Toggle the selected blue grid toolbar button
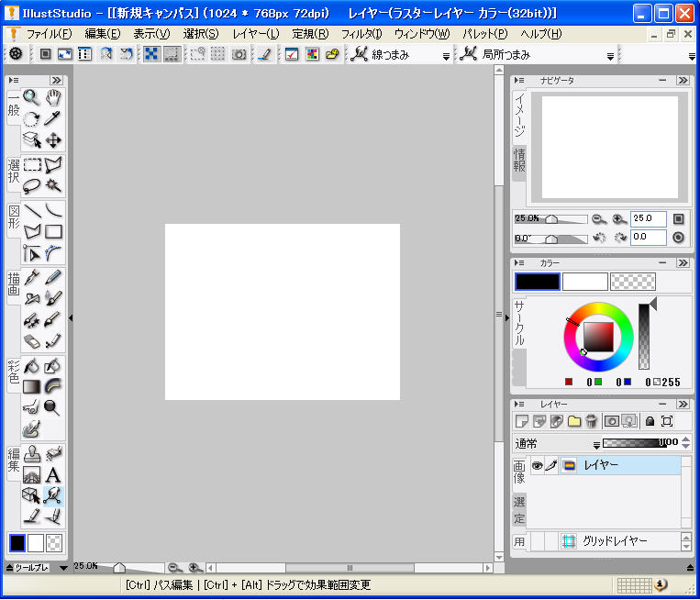 pyautogui.click(x=151, y=54)
